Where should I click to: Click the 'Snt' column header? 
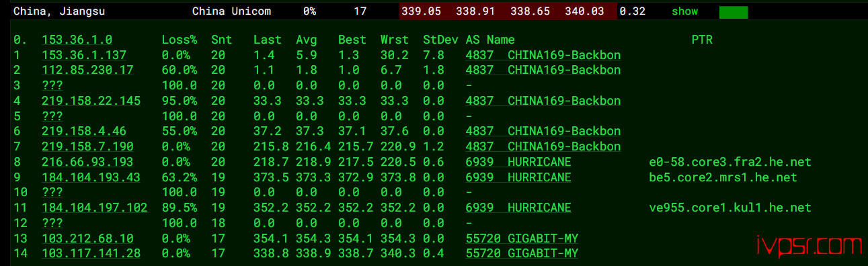[x=221, y=40]
